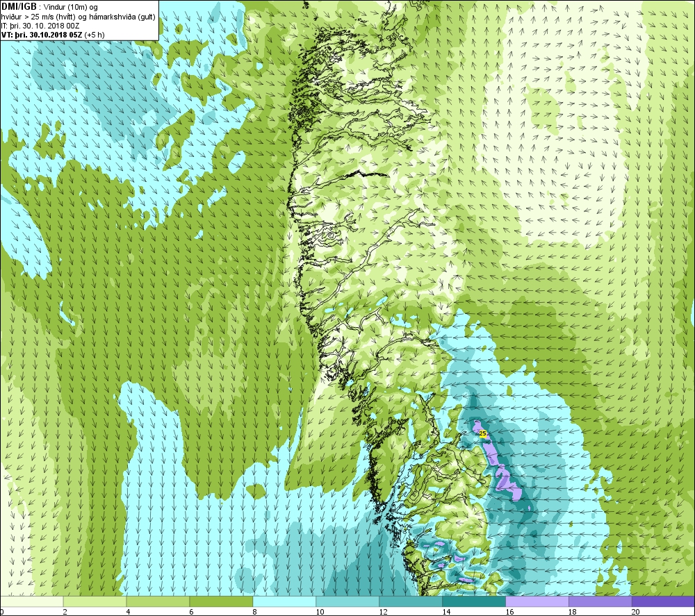695x616 pixels.
Task: Click the legend tick label '4'
Action: [128, 612]
